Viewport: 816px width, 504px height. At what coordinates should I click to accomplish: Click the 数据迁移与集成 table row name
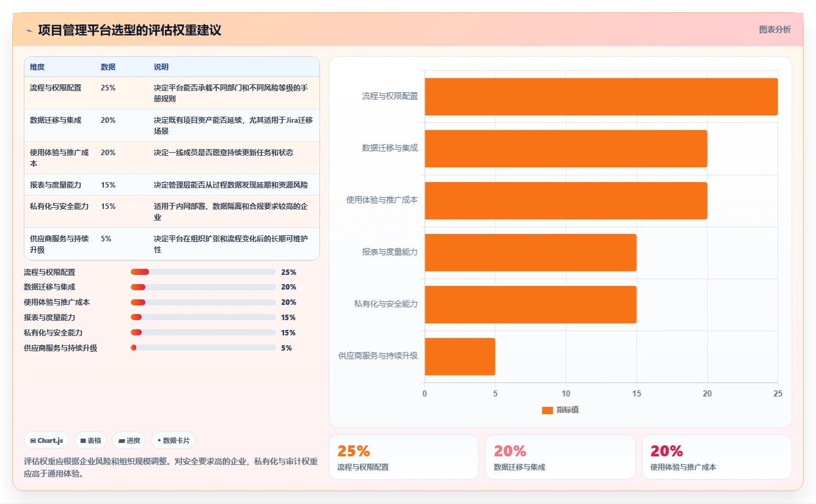tap(56, 120)
